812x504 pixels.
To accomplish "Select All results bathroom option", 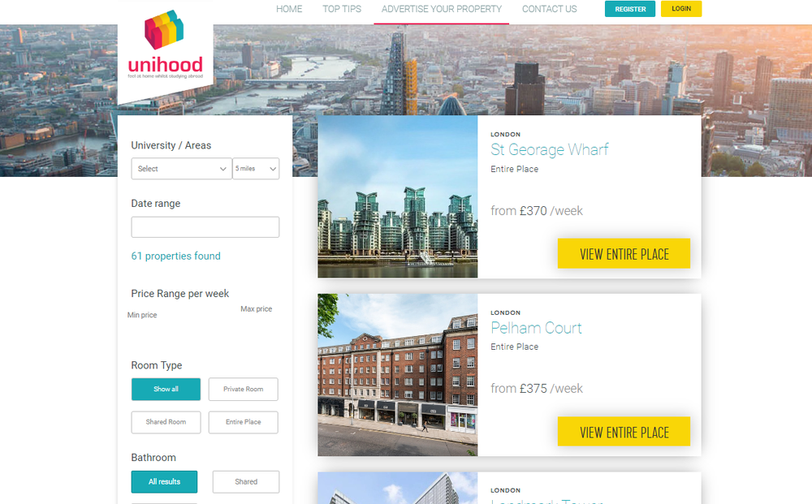I will (x=164, y=482).
